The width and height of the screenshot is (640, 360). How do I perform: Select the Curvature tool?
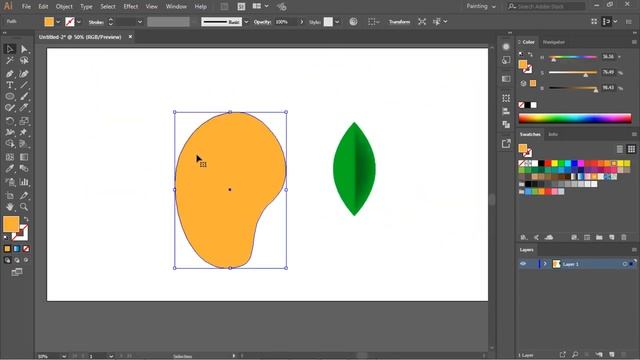(24, 74)
